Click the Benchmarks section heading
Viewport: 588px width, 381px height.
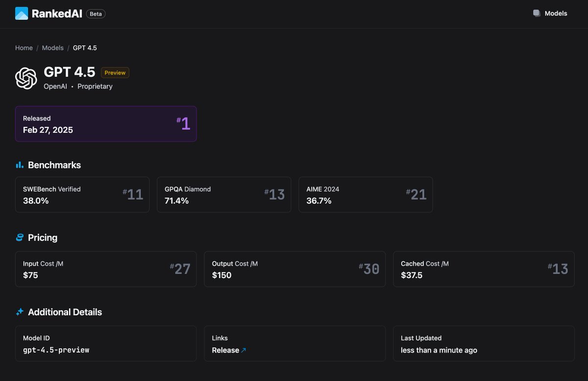click(x=54, y=165)
